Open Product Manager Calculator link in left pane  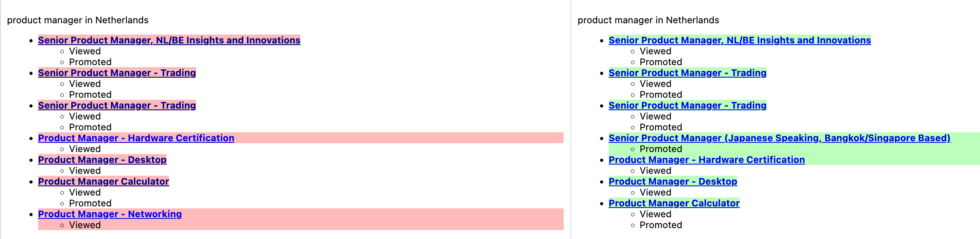click(x=104, y=182)
